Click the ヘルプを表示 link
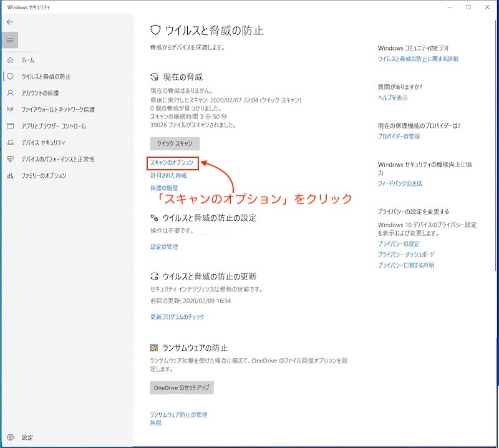The image size is (499, 448). tap(393, 98)
